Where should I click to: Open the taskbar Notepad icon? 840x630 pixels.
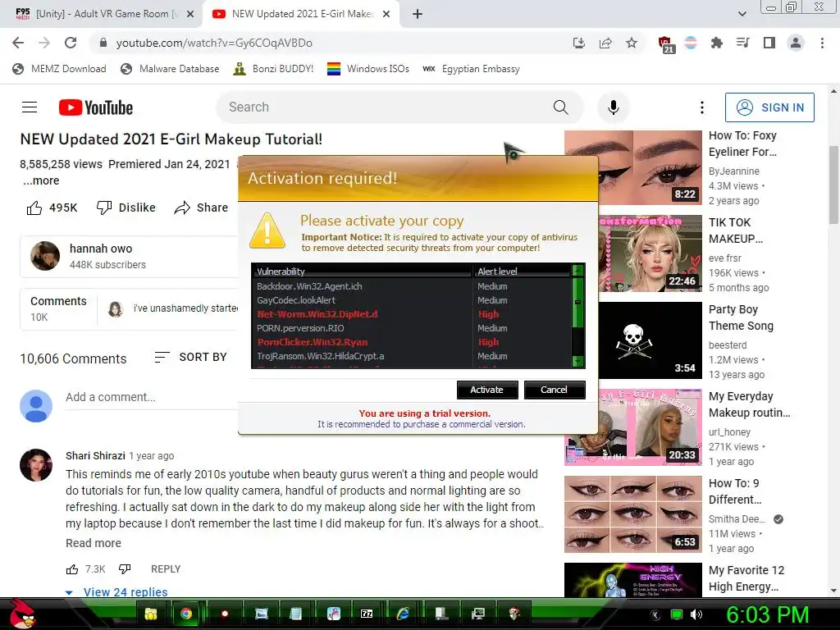click(x=295, y=614)
